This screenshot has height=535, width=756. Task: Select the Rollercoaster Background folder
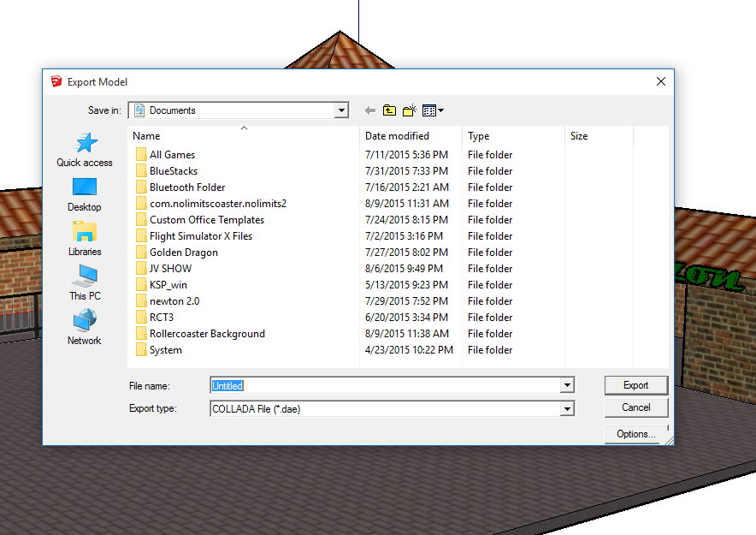point(207,334)
